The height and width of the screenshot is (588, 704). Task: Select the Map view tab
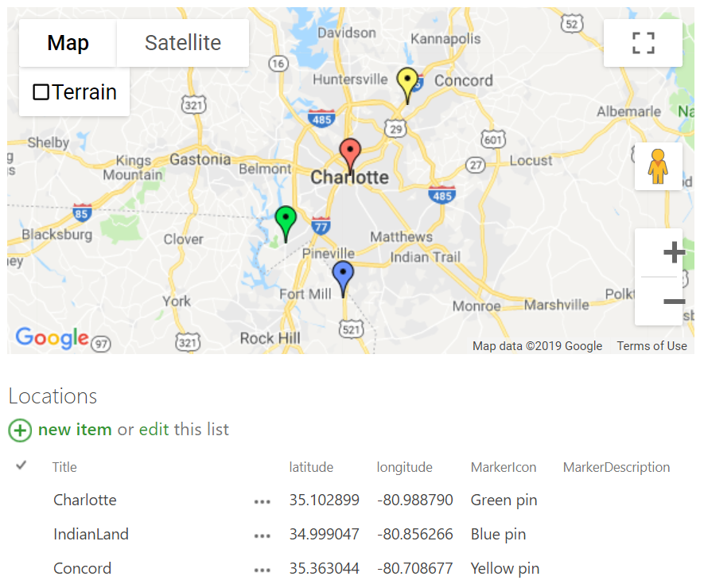[68, 43]
